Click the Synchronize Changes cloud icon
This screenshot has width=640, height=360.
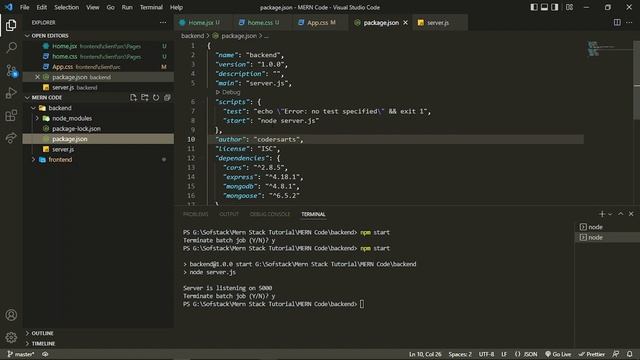[x=45, y=354]
